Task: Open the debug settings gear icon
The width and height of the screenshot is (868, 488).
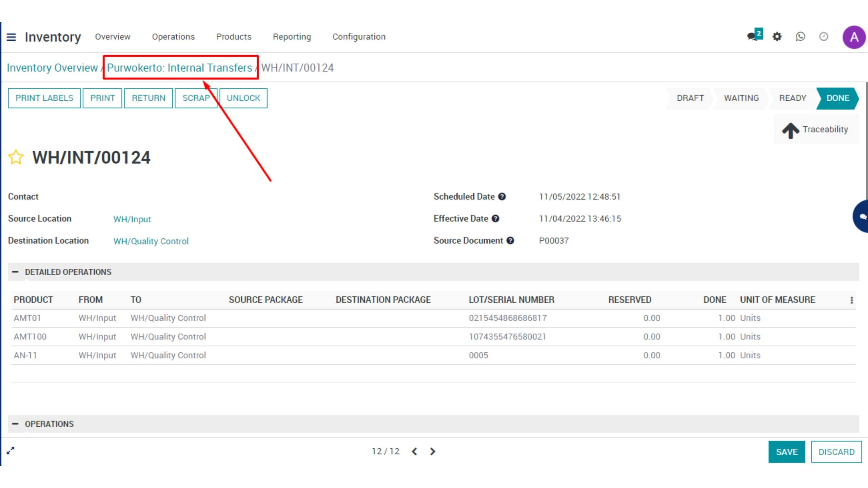Action: point(777,36)
